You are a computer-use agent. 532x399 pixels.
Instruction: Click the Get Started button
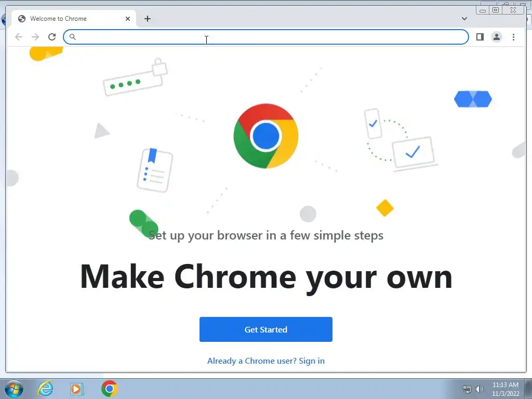(265, 329)
